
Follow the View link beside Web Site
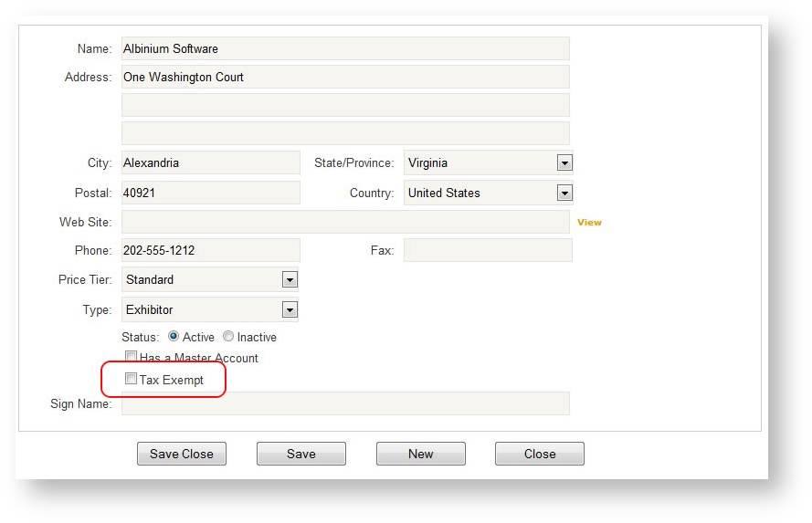coord(589,223)
